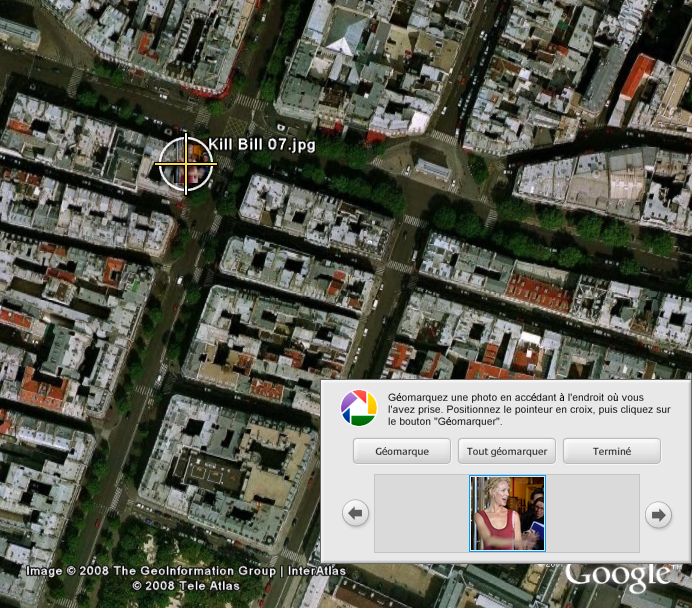Click the Picasa logo in the panel
The image size is (692, 608).
[x=359, y=408]
